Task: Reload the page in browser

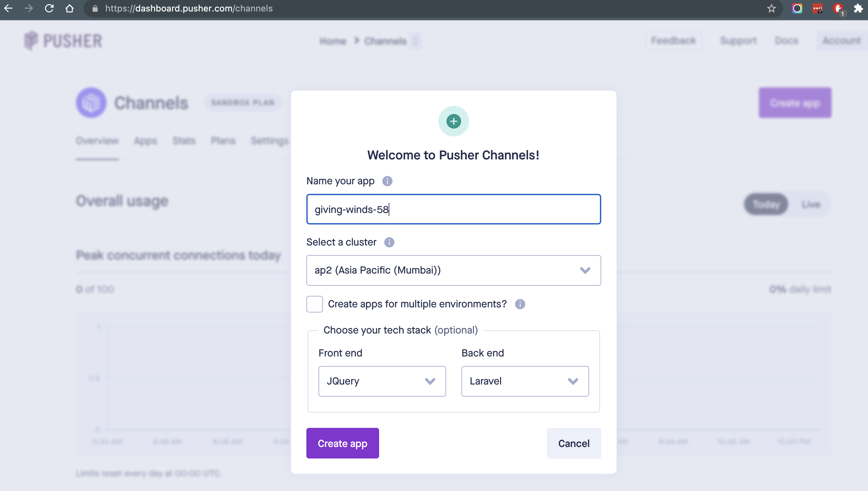Action: click(x=49, y=8)
